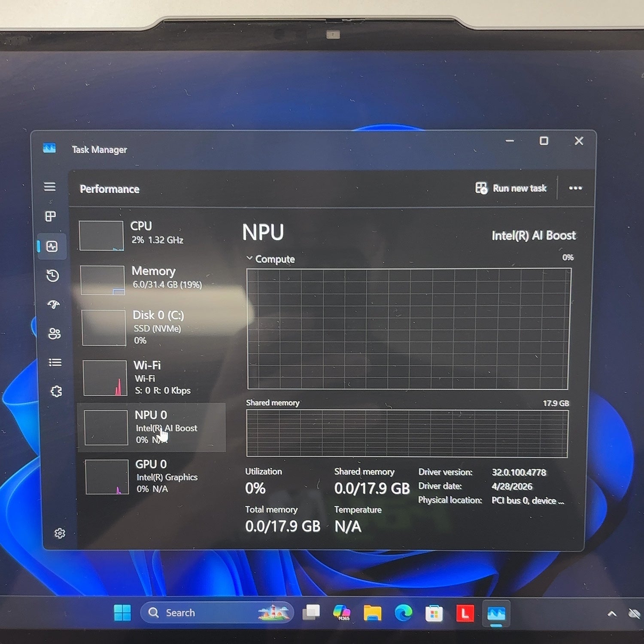This screenshot has width=644, height=644.
Task: Click the Temperature N/A value
Action: pyautogui.click(x=348, y=526)
